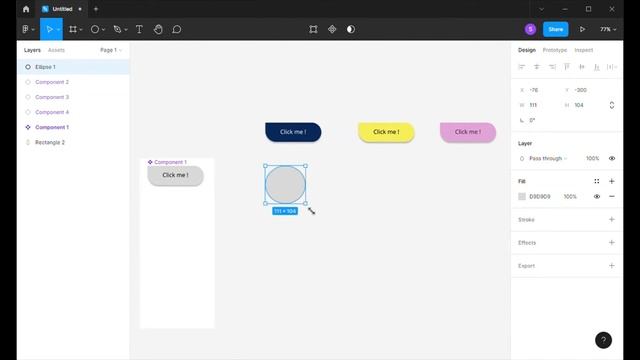The height and width of the screenshot is (360, 640).
Task: Expand the Frame tool dropdown arrow
Action: [81, 29]
